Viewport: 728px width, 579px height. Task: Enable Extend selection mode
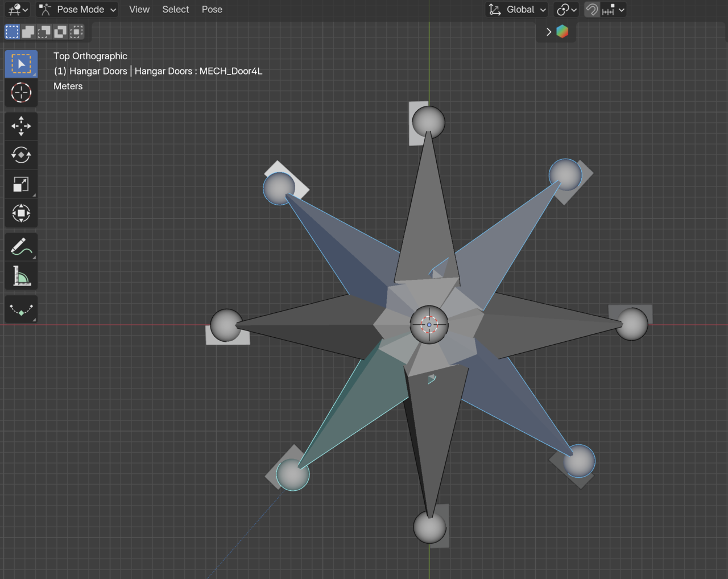[x=28, y=32]
